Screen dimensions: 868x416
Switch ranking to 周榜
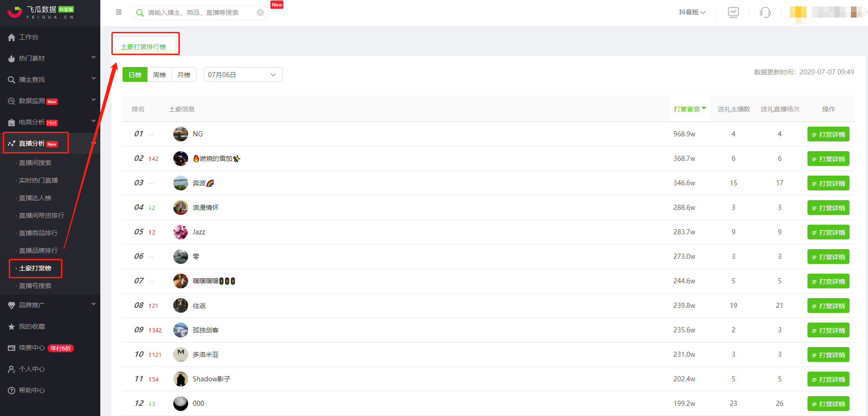[x=159, y=75]
